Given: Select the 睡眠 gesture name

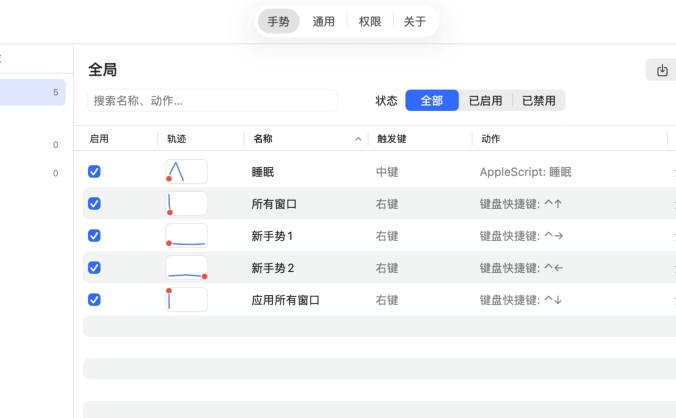Looking at the screenshot, I should (263, 172).
